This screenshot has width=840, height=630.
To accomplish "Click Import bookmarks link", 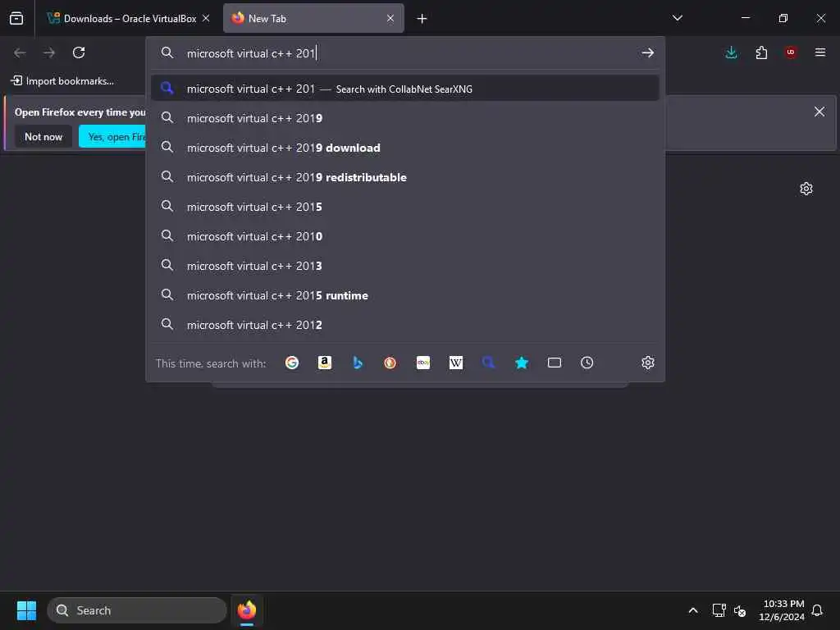I will click(x=63, y=81).
